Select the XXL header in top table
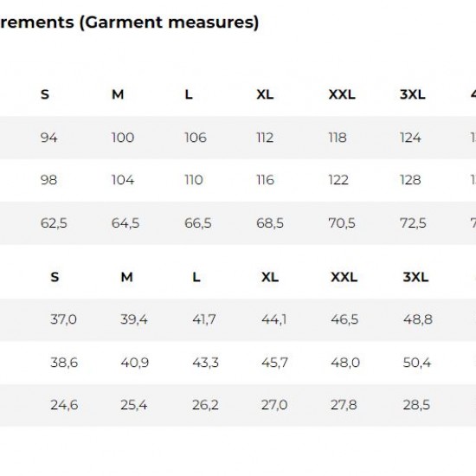476x476 pixels. click(342, 94)
